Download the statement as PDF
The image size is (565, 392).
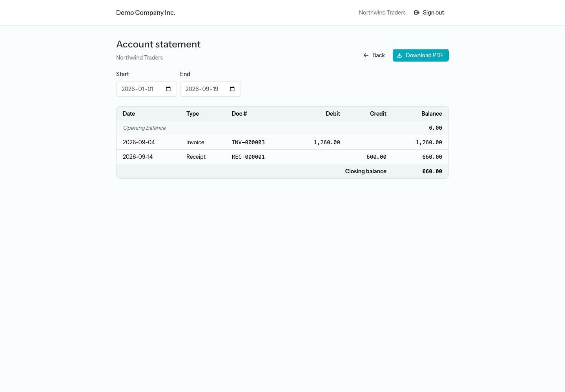click(x=421, y=55)
